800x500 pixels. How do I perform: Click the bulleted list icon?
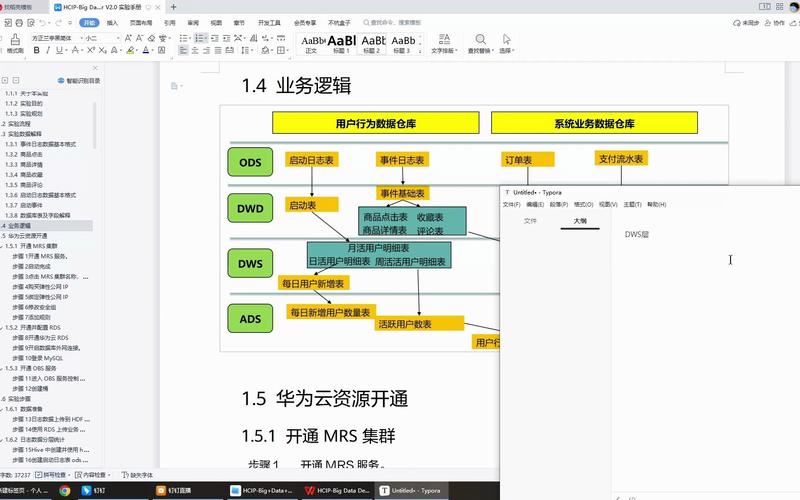click(x=184, y=38)
